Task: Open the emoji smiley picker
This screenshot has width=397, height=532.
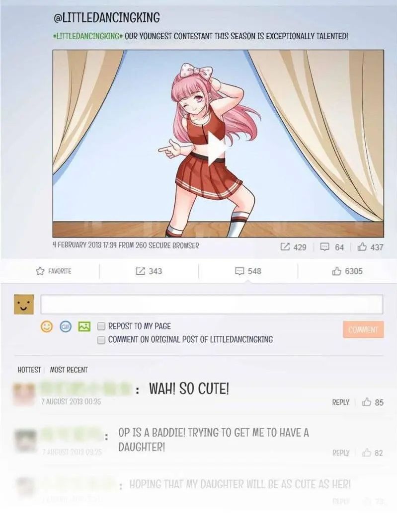Action: pyautogui.click(x=47, y=326)
